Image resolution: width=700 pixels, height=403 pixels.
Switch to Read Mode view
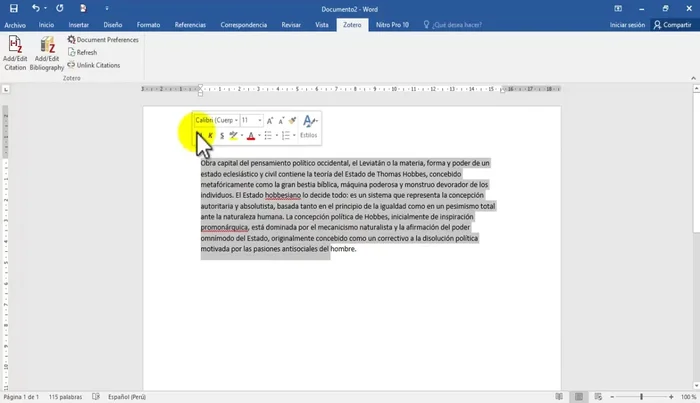tap(559, 397)
